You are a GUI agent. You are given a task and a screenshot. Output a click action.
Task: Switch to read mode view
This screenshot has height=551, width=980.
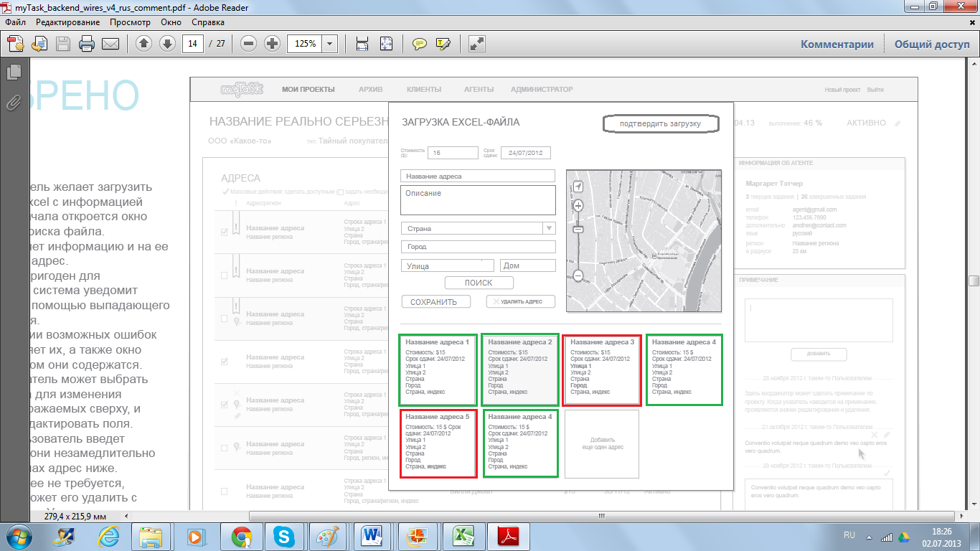476,44
